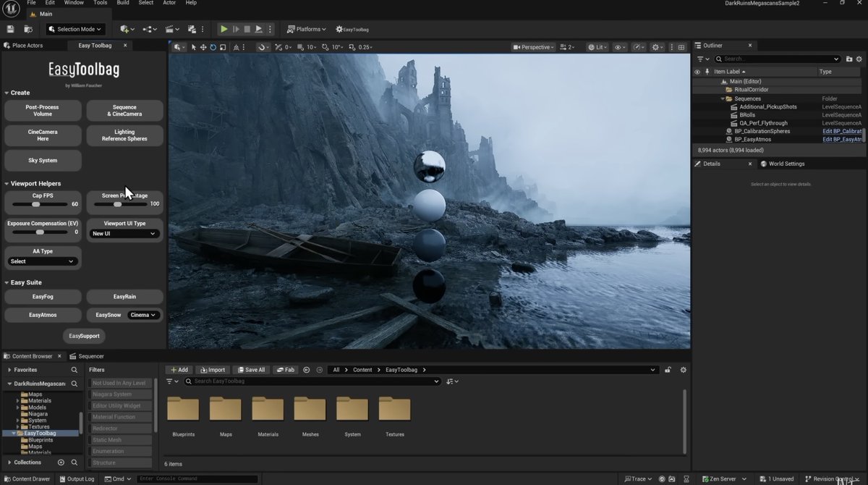The image size is (868, 485).
Task: Adjust the Screen Percentage slider
Action: pos(120,204)
